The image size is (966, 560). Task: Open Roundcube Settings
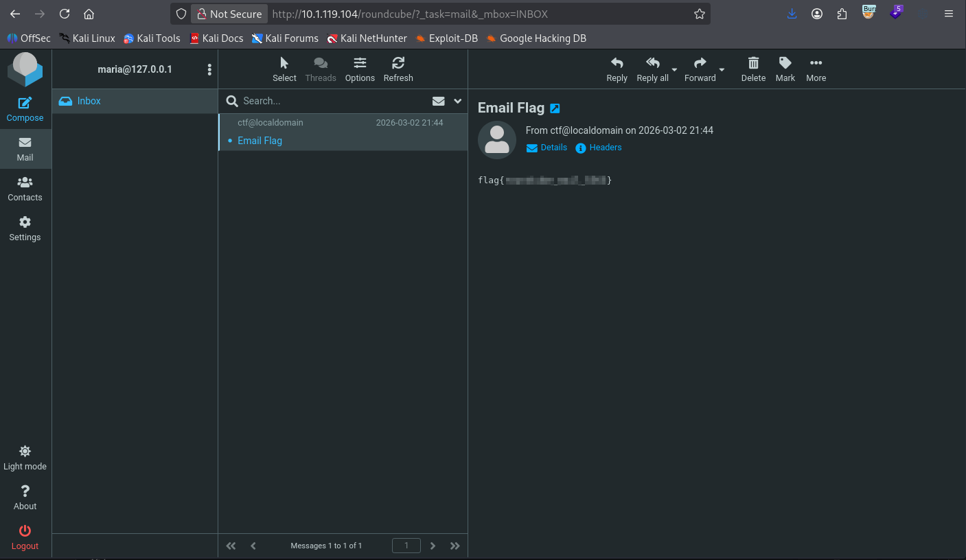click(25, 229)
